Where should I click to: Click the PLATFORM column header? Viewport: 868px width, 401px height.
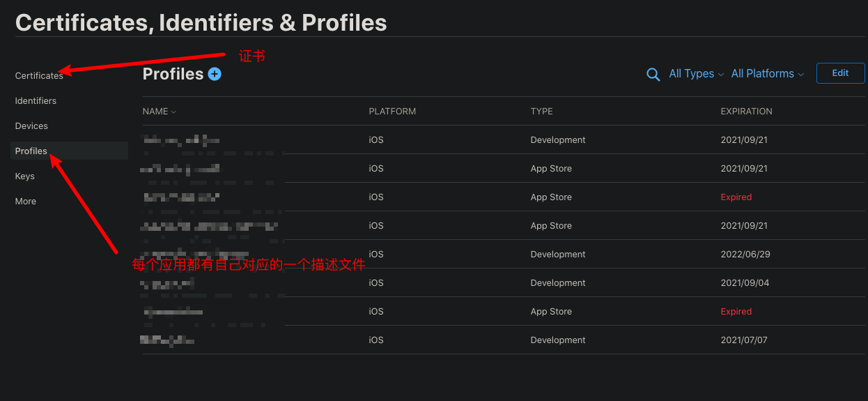coord(392,112)
